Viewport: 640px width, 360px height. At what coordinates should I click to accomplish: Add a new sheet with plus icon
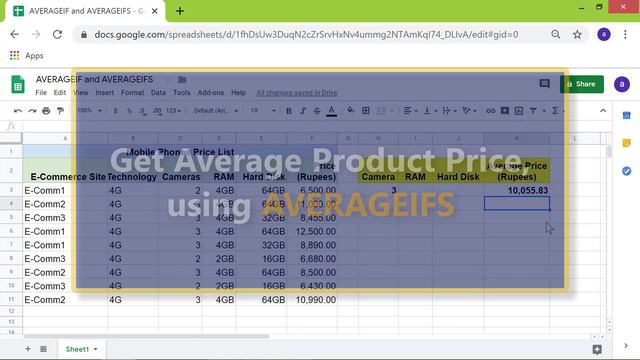(28, 349)
